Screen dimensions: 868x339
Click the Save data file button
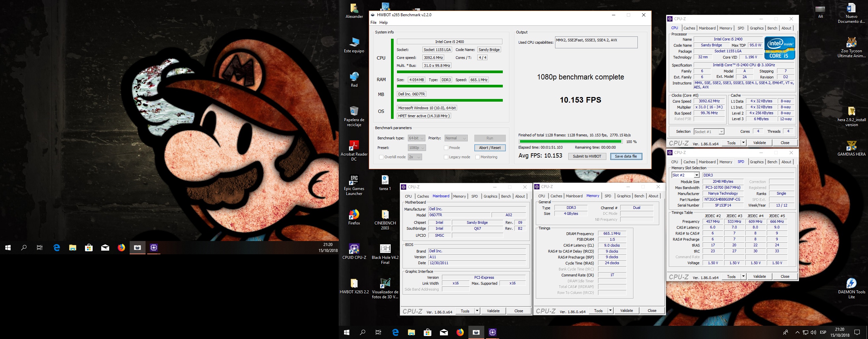point(626,157)
